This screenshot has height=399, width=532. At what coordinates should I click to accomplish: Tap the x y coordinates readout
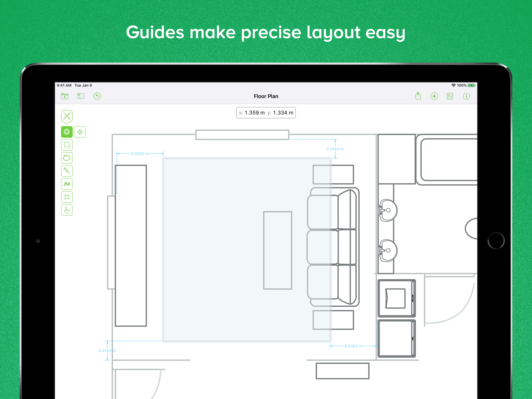point(266,113)
